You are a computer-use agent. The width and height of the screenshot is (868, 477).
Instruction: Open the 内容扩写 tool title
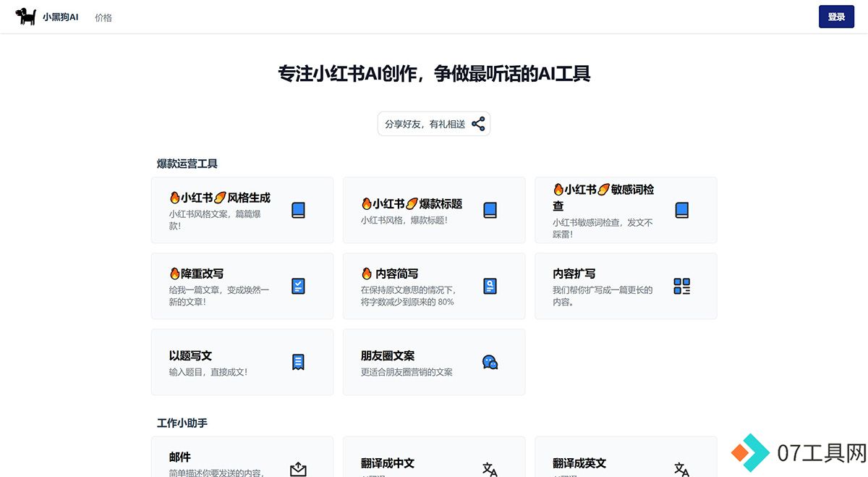click(574, 273)
